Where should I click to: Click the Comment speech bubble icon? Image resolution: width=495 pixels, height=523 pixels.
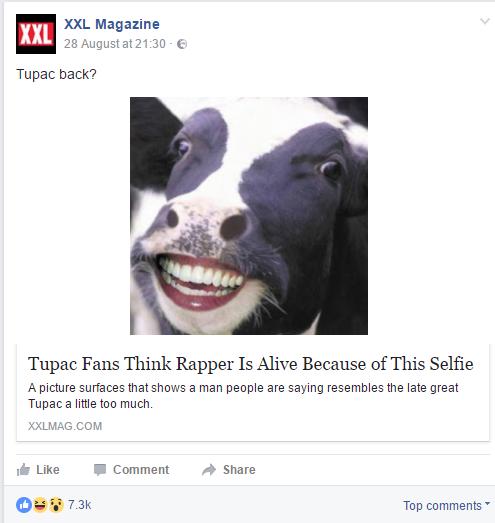click(100, 470)
